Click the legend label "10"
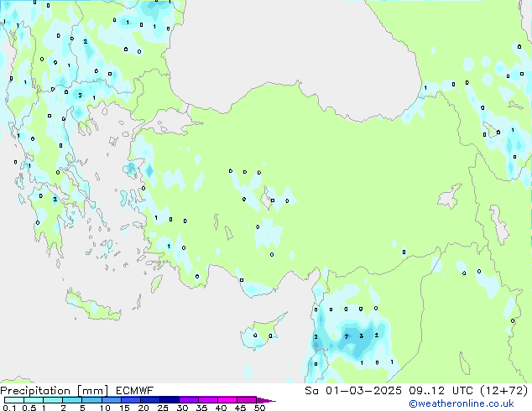This screenshot has height=411, width=532. pyautogui.click(x=105, y=408)
